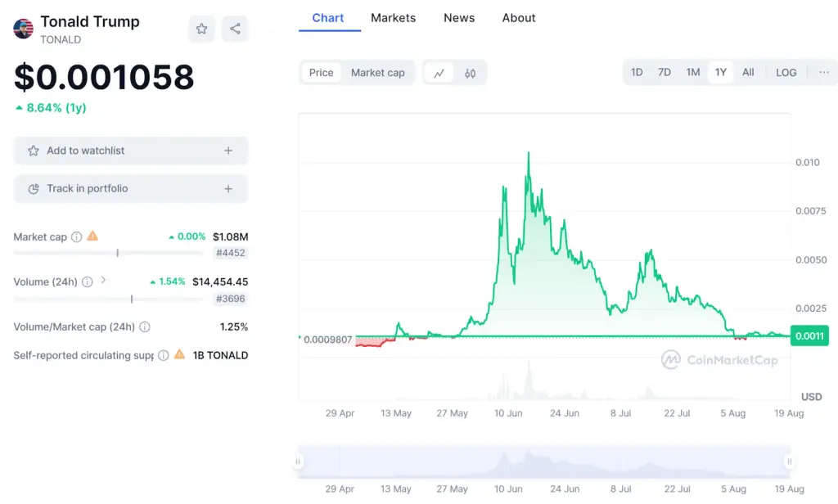
Task: Click the TONALD ticker symbol text
Action: (x=61, y=40)
